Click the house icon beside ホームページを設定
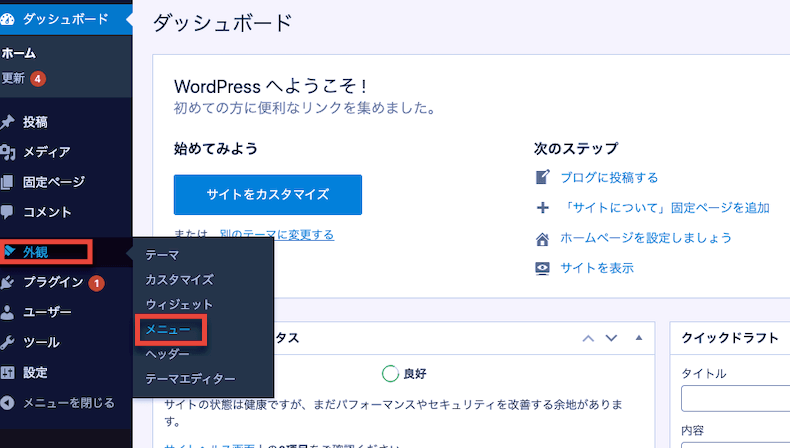This screenshot has height=448, width=790. click(x=542, y=238)
